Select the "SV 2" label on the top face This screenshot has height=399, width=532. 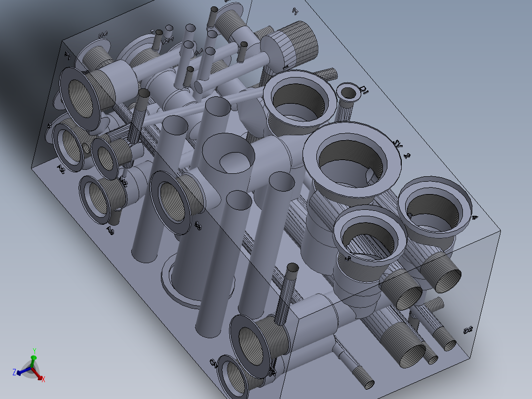click(402, 149)
